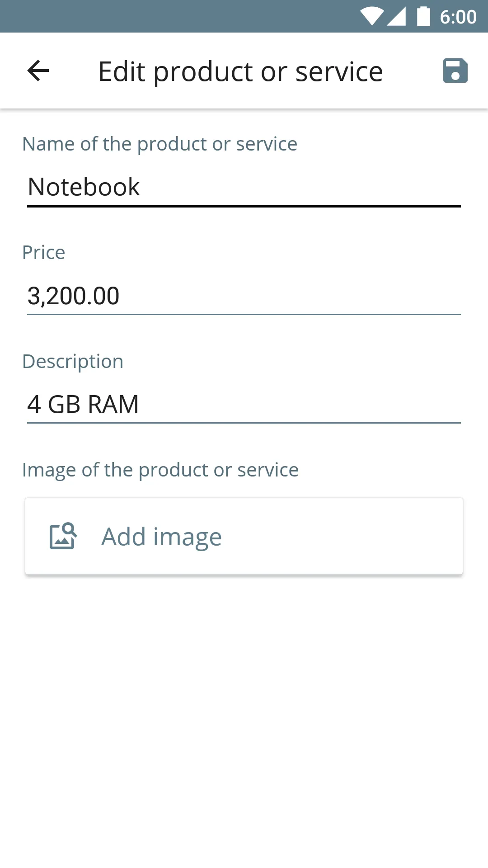Click the picture icon inside Add image

(63, 536)
